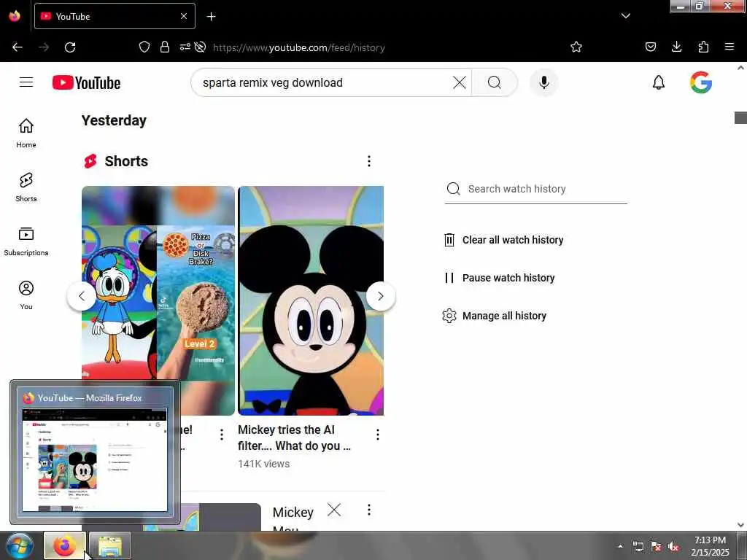Image resolution: width=747 pixels, height=560 pixels.
Task: Open Manage all history
Action: [495, 316]
